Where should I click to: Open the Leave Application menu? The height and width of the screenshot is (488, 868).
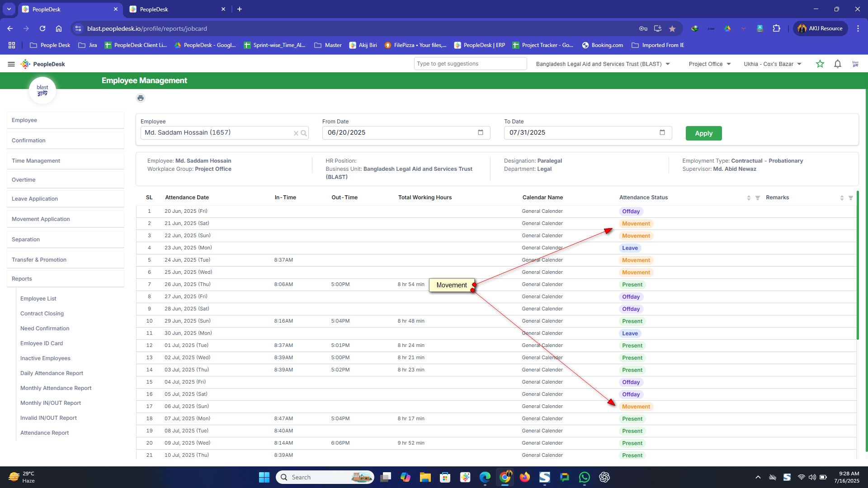pyautogui.click(x=35, y=199)
